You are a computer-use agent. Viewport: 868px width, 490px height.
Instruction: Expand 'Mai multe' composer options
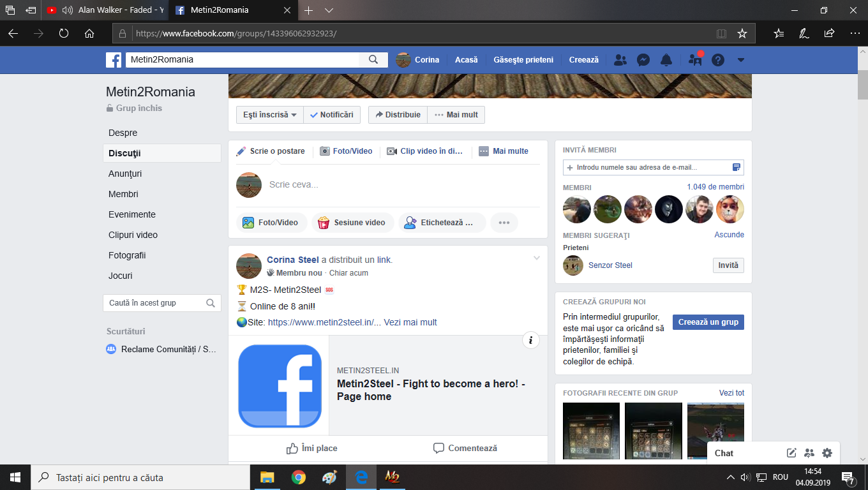pos(504,151)
